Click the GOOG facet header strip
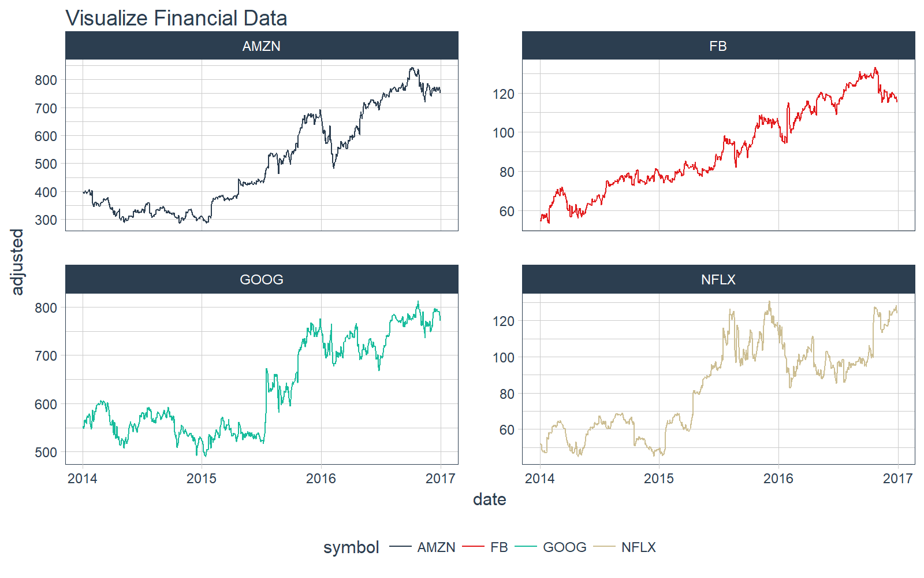The height and width of the screenshot is (578, 924). click(x=262, y=279)
